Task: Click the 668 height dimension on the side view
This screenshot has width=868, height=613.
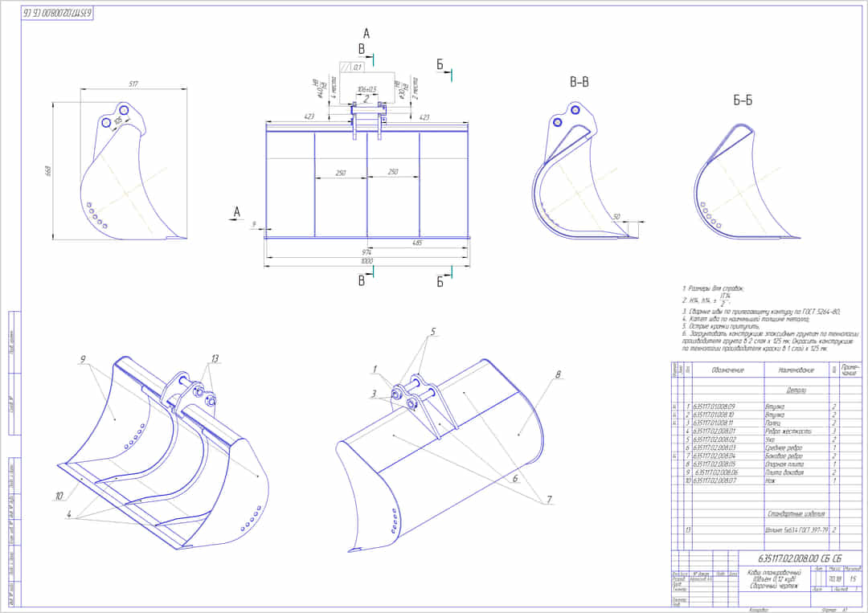Action: click(x=47, y=170)
